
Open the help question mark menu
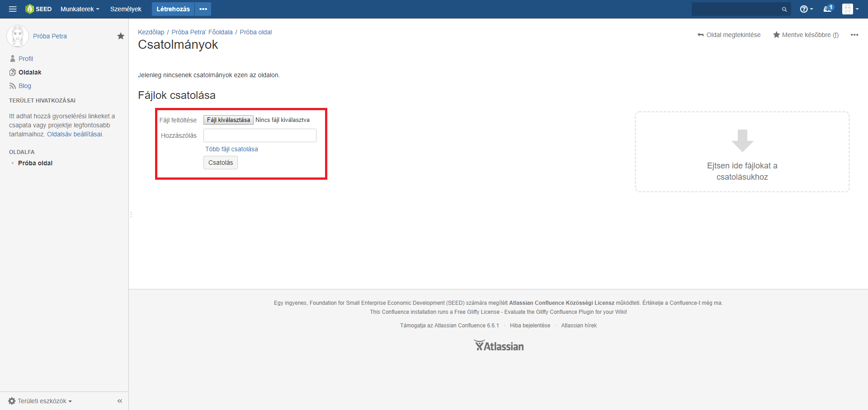click(x=806, y=9)
